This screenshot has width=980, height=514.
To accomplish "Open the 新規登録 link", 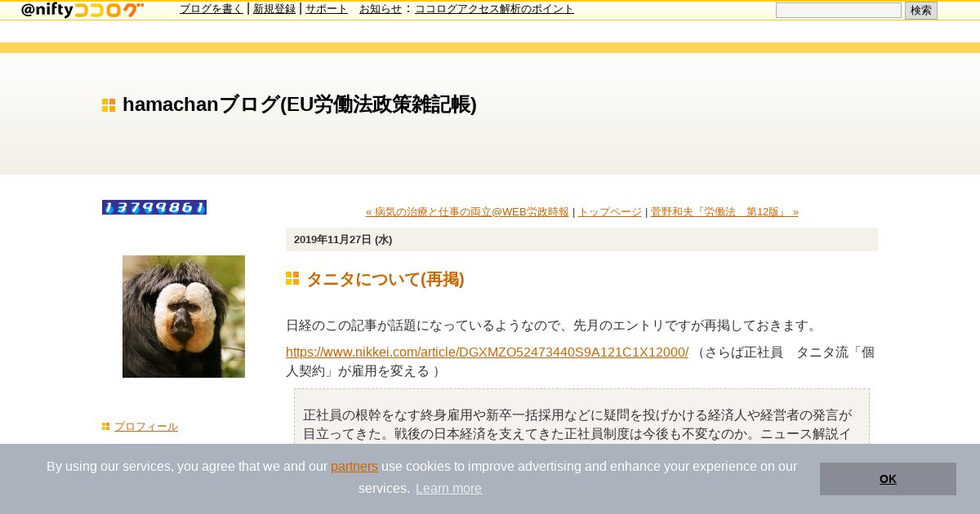I will 274,9.
